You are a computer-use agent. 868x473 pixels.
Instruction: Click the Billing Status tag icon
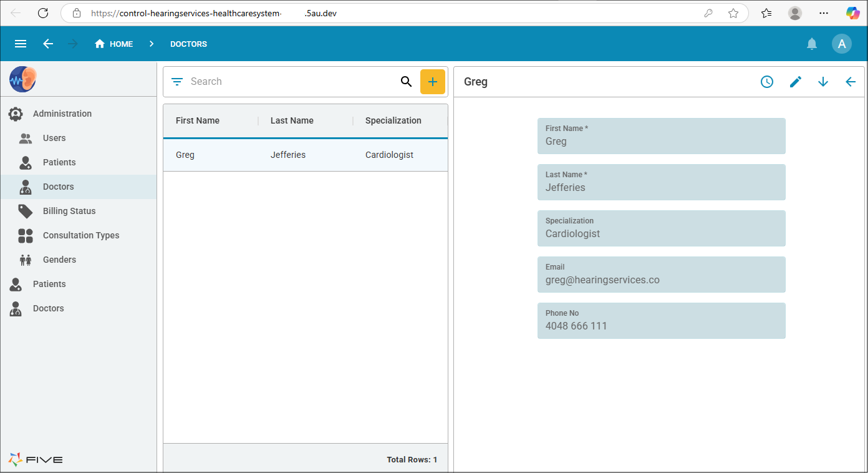pyautogui.click(x=26, y=211)
